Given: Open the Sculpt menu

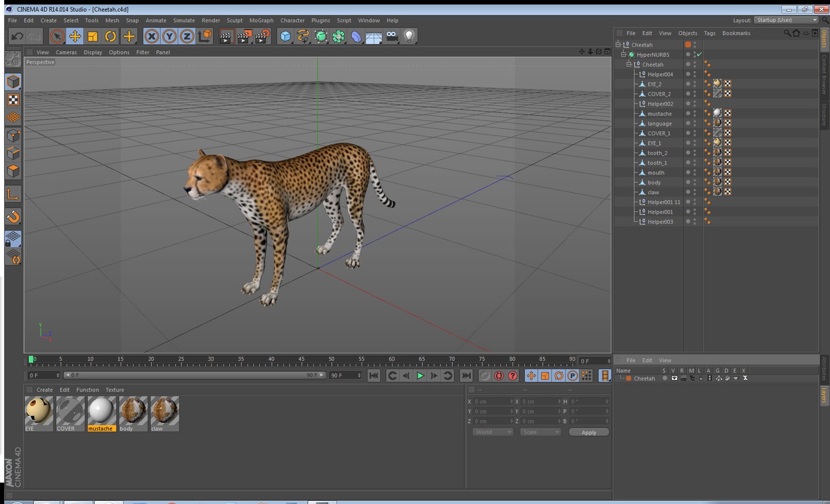Looking at the screenshot, I should 234,21.
